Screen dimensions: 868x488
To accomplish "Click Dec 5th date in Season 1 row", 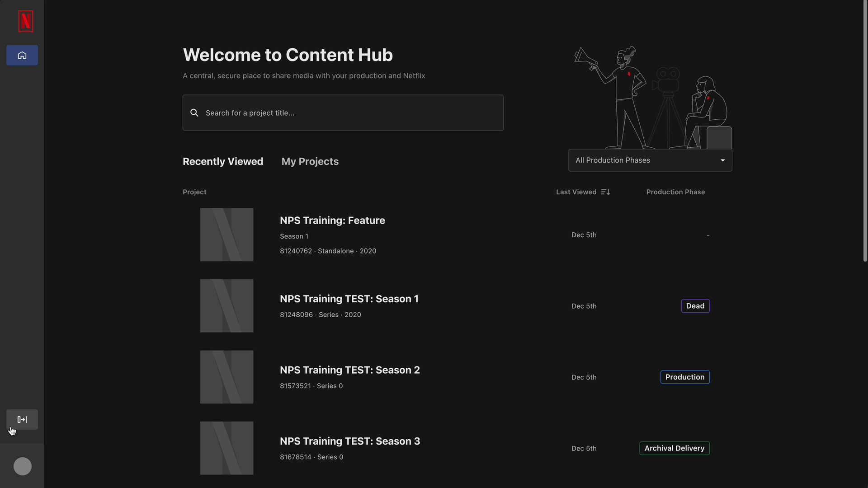I will coord(584,306).
